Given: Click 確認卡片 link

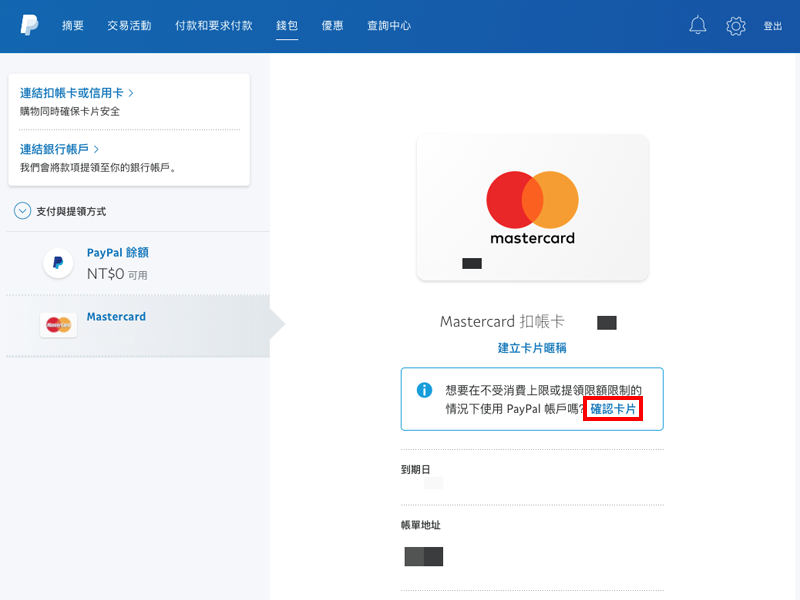Looking at the screenshot, I should (613, 409).
